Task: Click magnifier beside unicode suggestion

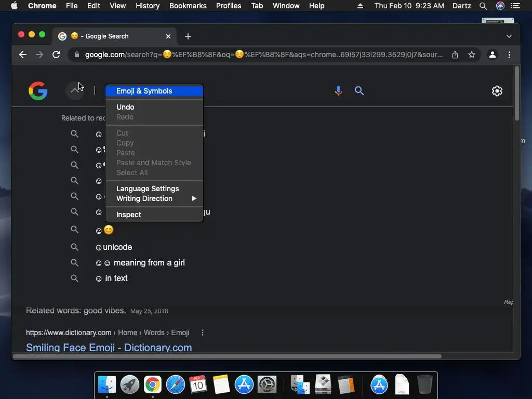Action: coord(74,247)
